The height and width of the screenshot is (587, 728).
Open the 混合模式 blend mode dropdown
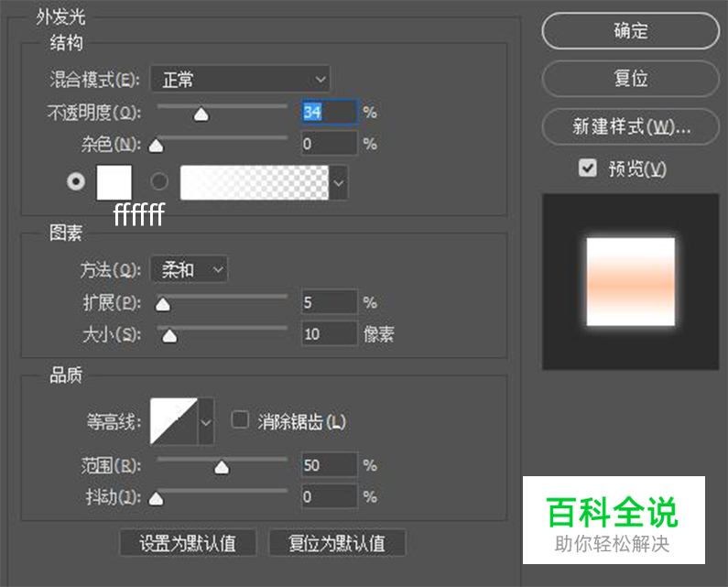(x=239, y=80)
